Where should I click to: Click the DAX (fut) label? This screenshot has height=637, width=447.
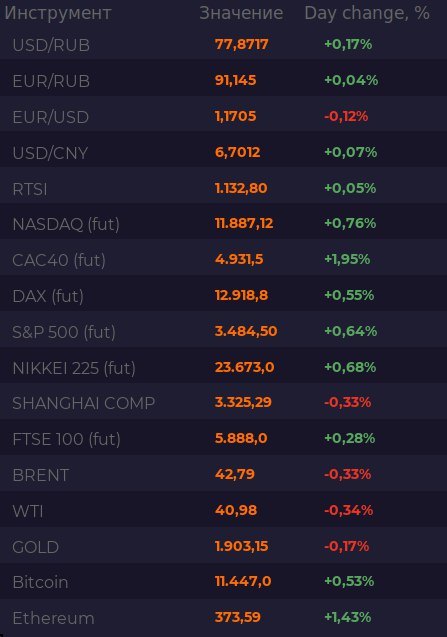coord(48,296)
